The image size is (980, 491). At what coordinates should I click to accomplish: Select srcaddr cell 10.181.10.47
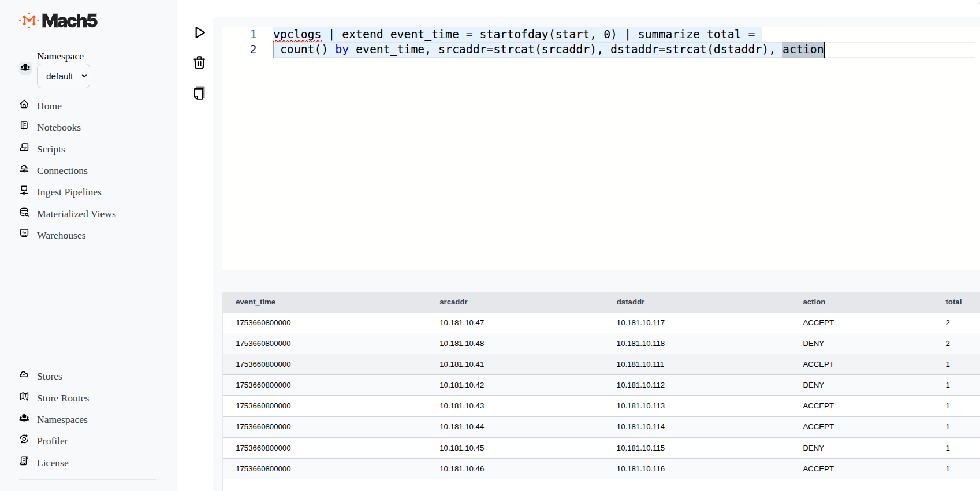[x=461, y=323]
